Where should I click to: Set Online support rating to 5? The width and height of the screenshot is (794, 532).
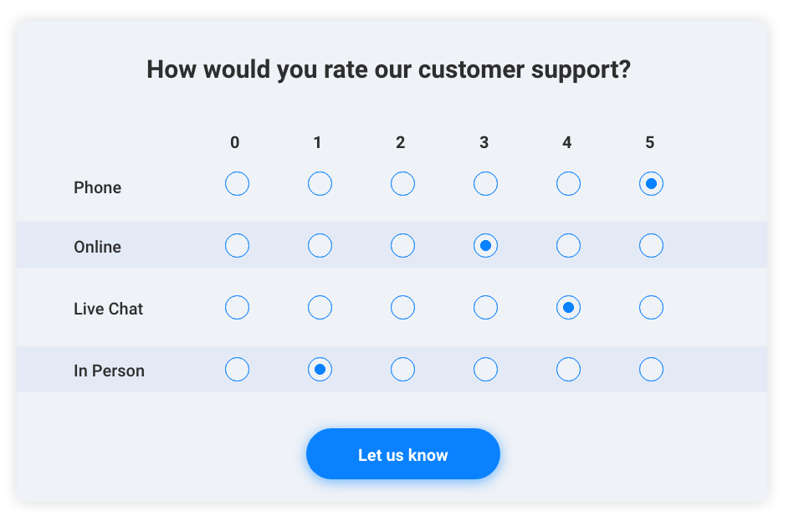651,246
